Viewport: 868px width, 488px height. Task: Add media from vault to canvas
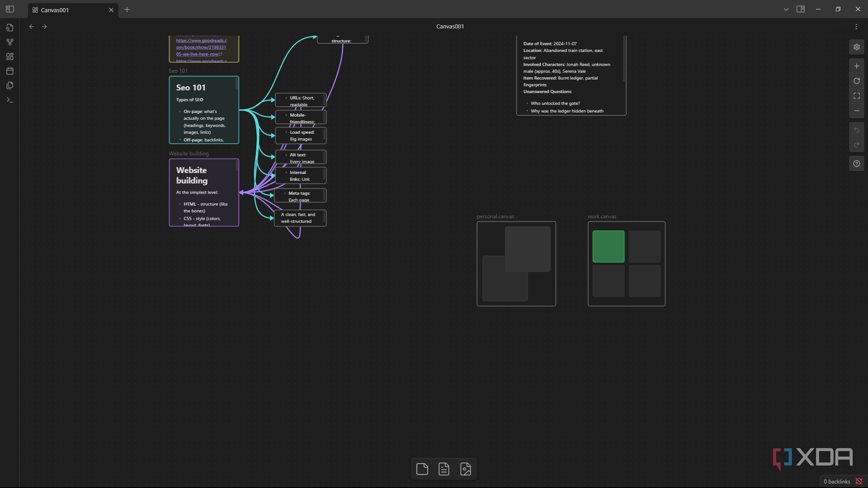click(466, 469)
